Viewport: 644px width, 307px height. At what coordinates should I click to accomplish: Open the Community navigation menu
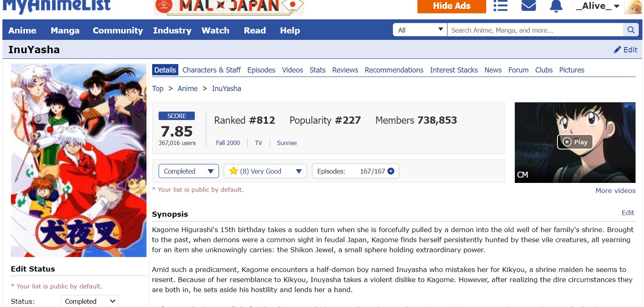(x=118, y=30)
